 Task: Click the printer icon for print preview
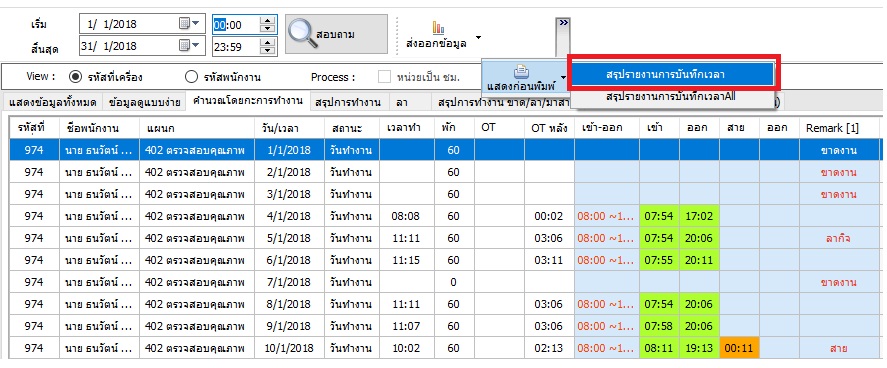click(x=520, y=72)
